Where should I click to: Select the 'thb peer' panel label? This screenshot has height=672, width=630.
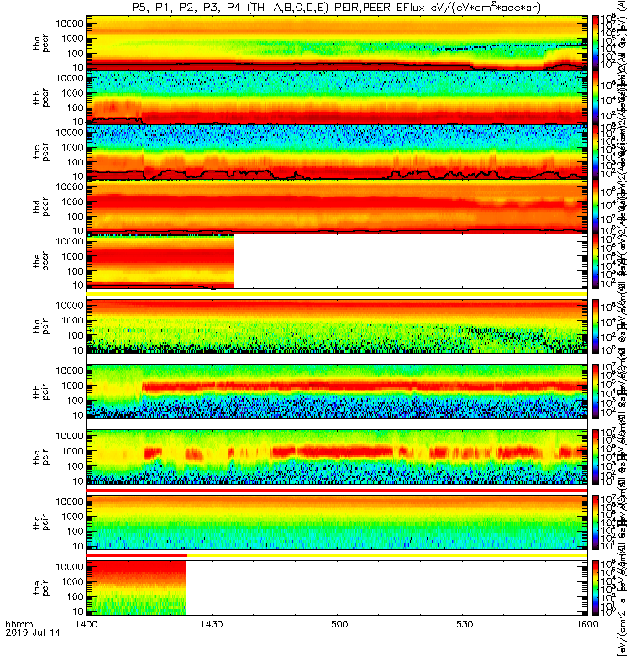click(41, 97)
